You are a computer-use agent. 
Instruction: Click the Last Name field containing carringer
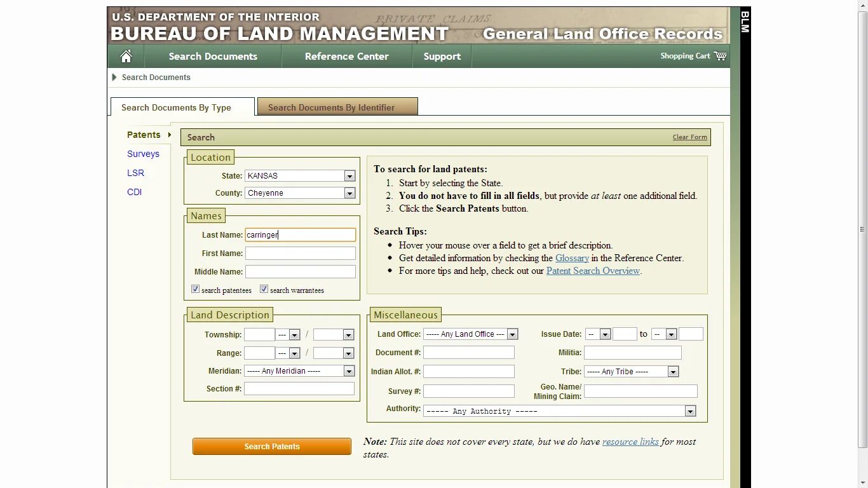300,235
